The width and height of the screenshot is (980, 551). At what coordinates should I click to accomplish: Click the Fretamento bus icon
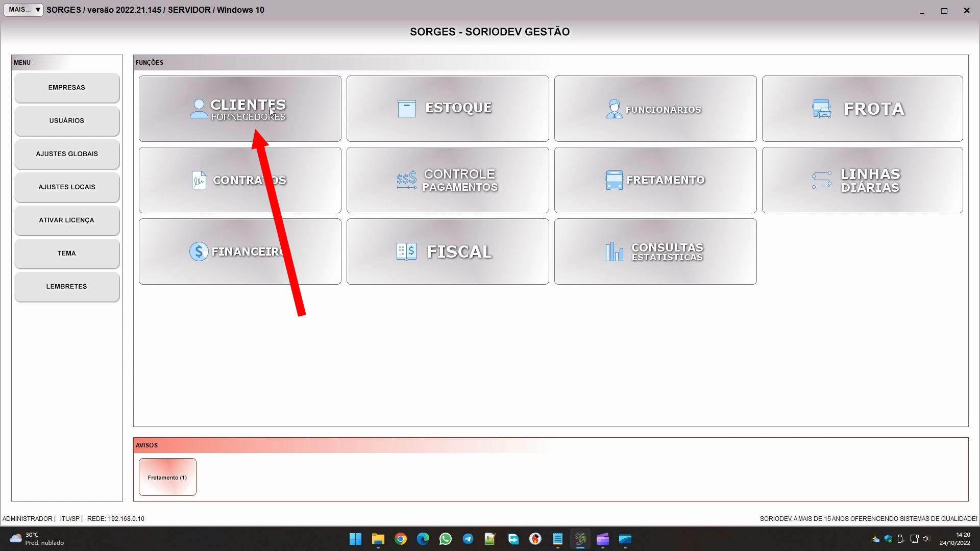point(614,180)
